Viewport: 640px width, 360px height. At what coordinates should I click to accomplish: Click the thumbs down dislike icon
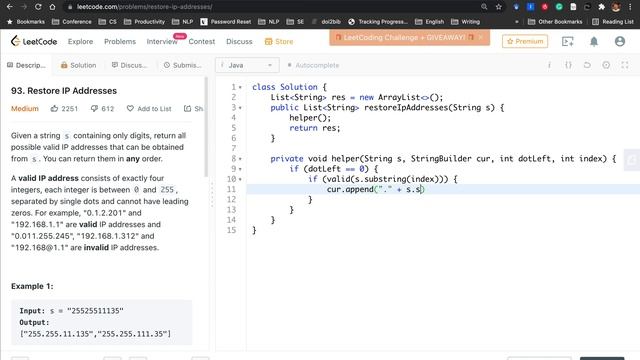click(94, 109)
